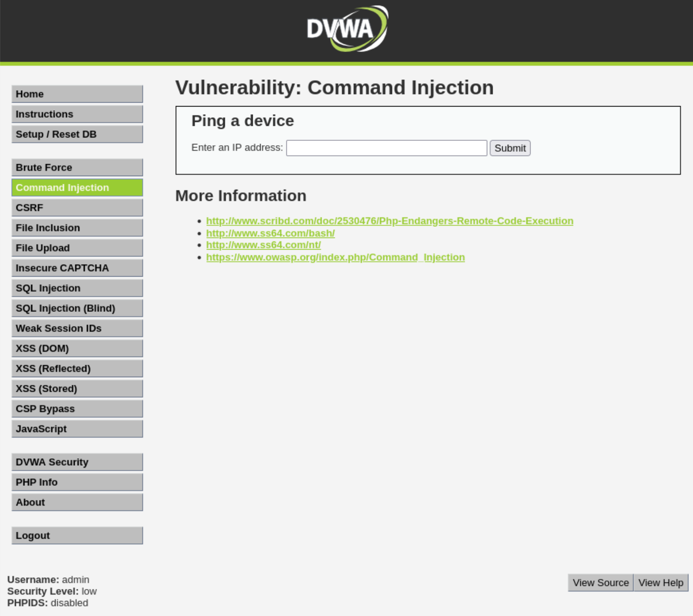
Task: Follow the ss64.com/bash/ link
Action: coord(270,233)
